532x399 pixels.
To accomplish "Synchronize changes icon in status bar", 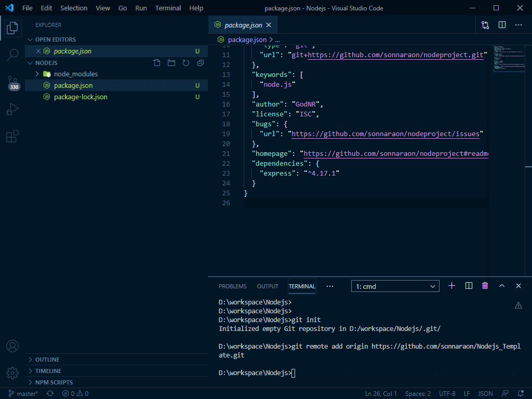I will click(x=50, y=394).
